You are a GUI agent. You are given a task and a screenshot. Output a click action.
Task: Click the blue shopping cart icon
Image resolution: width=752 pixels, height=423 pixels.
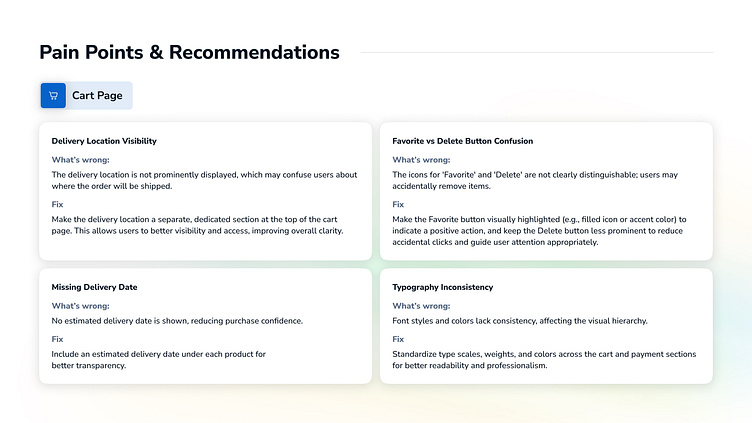[x=53, y=96]
